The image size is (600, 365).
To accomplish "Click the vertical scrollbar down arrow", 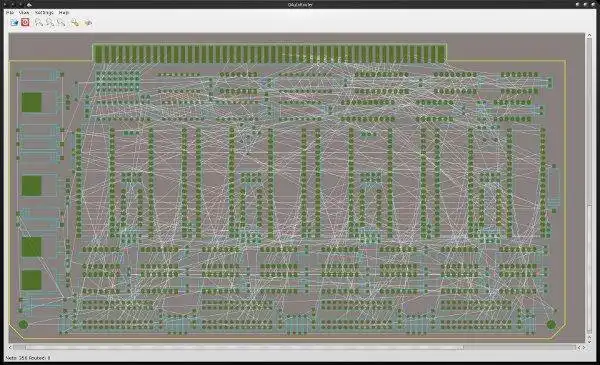I will (x=589, y=341).
